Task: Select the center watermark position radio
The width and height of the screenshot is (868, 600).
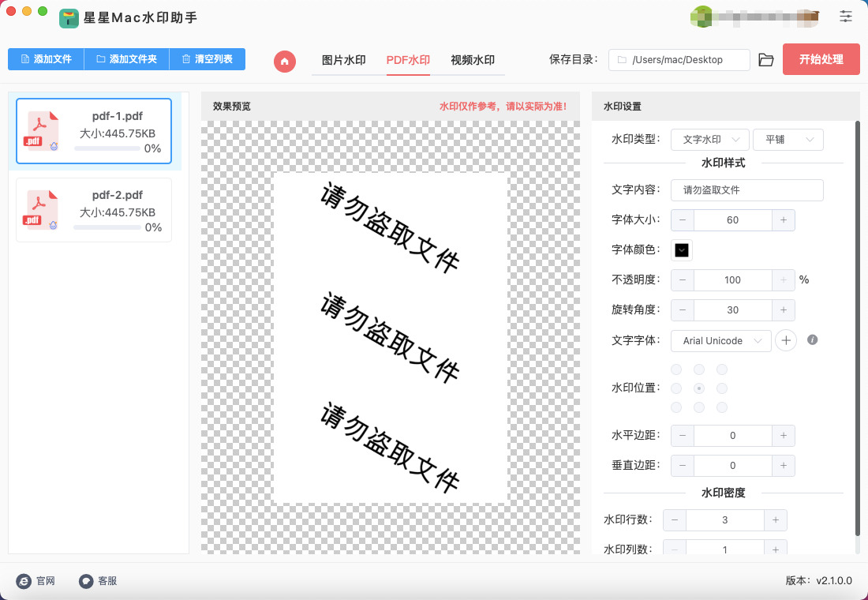Action: [698, 388]
